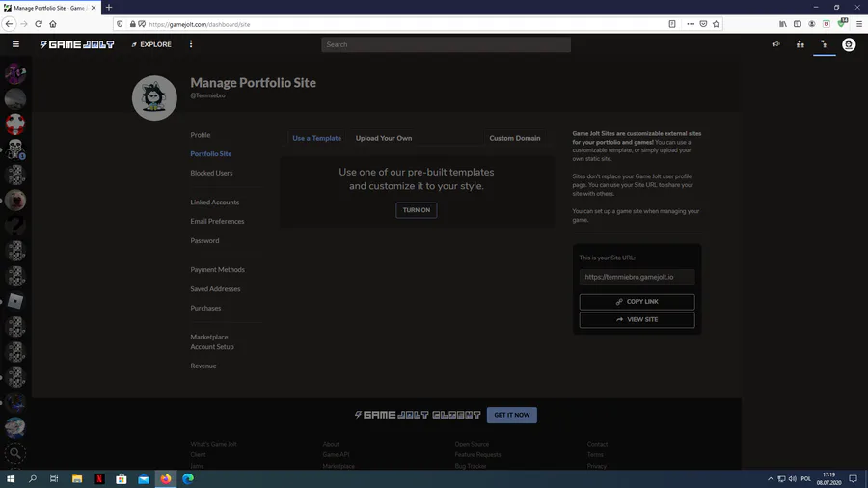868x488 pixels.
Task: Switch to the Upload Your Own tab
Action: (384, 138)
